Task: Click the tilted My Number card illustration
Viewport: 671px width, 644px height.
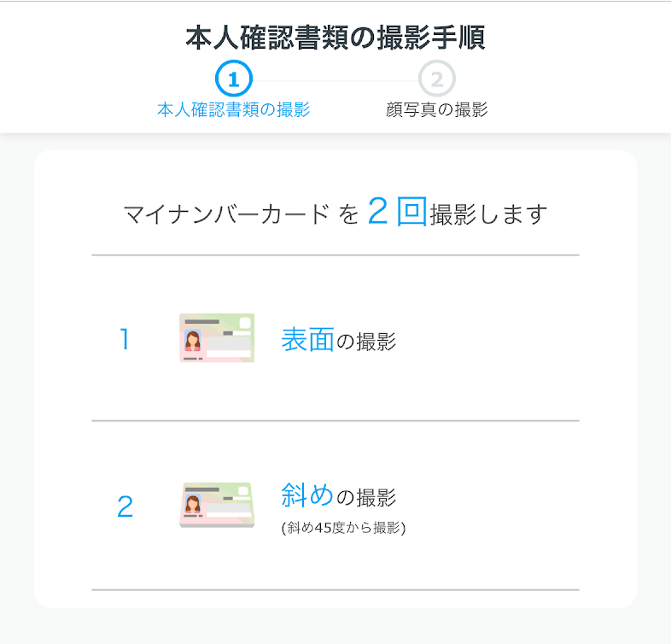Action: [217, 505]
